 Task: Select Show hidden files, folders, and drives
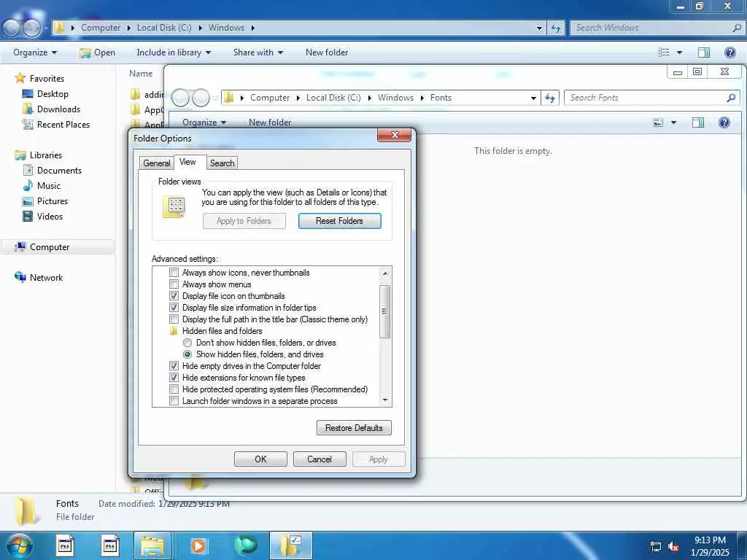[187, 354]
